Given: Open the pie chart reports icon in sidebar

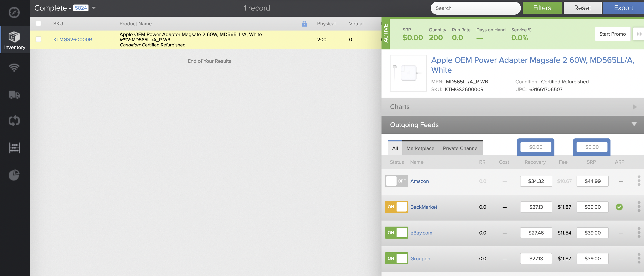Looking at the screenshot, I should tap(14, 175).
